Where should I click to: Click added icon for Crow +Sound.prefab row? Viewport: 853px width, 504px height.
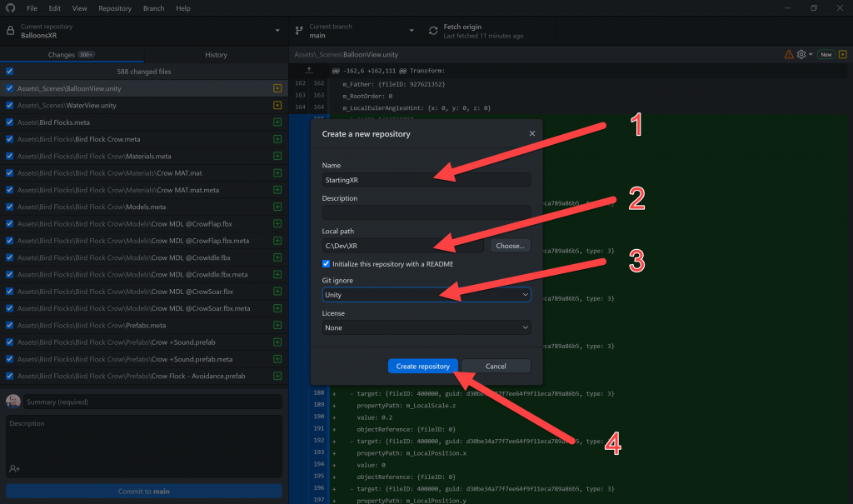[x=277, y=342]
